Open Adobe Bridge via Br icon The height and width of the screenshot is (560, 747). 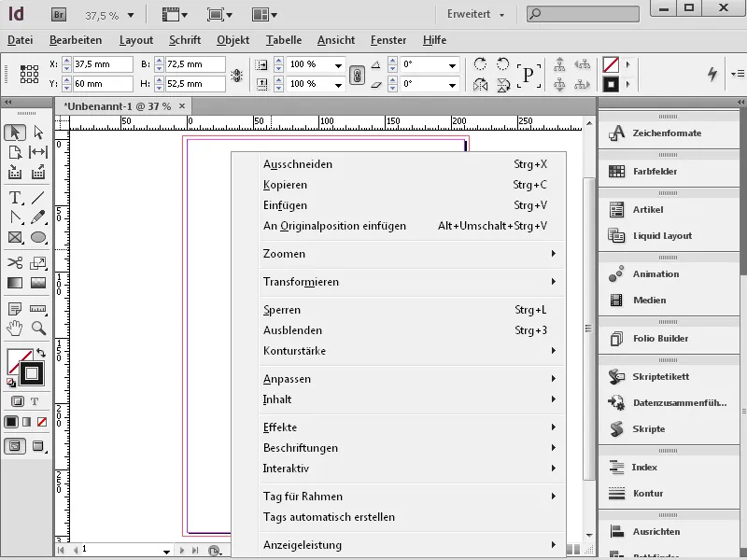click(x=59, y=15)
